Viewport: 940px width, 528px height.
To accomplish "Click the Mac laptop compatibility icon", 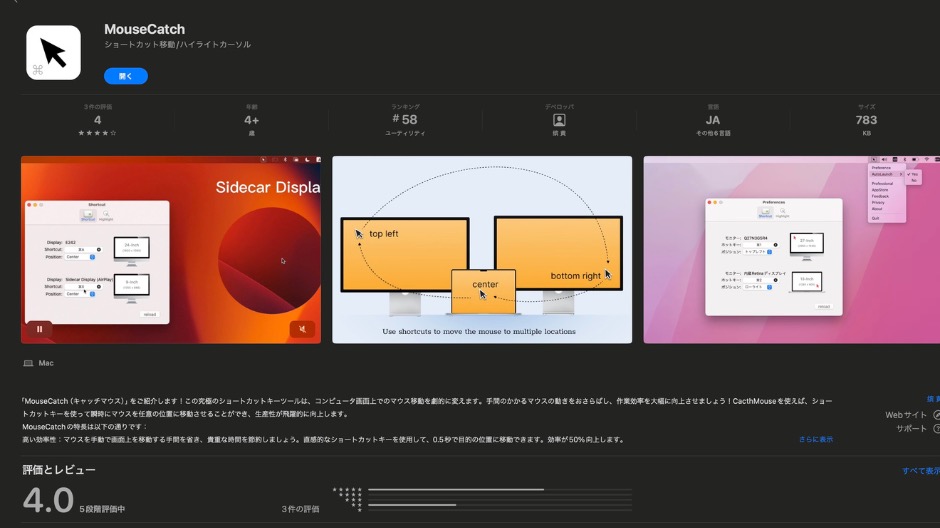I will point(28,363).
